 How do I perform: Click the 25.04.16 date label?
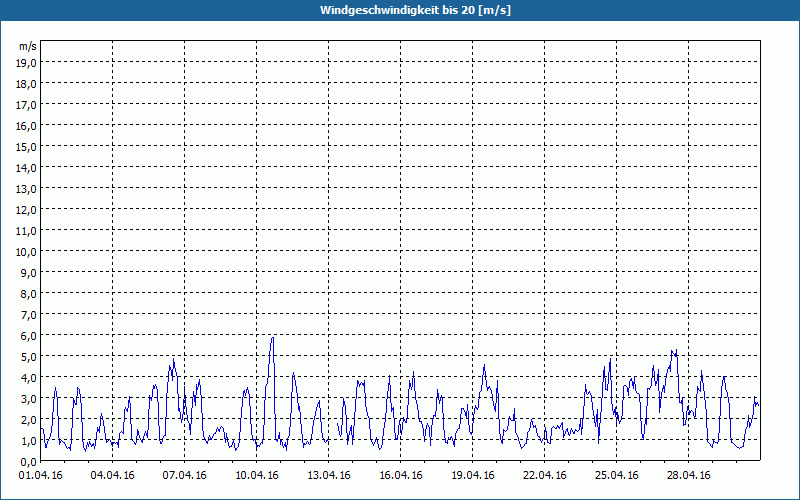[x=616, y=476]
